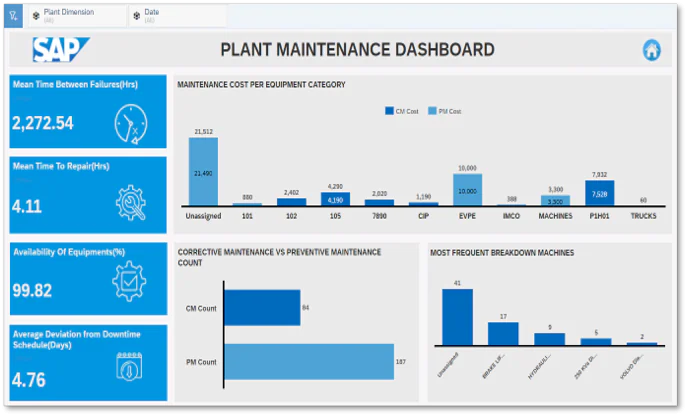Click the Mean Time Between Failures(Hrs) tile title
This screenshot has height=415, width=687.
pos(75,85)
